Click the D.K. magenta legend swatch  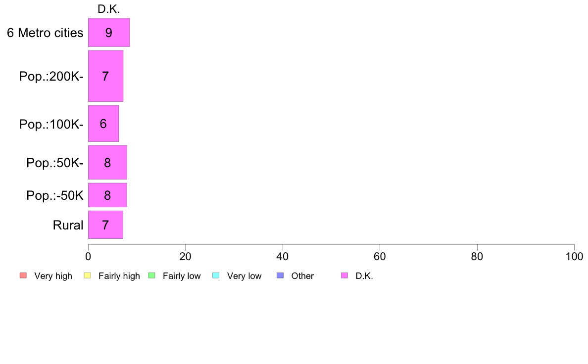(344, 275)
